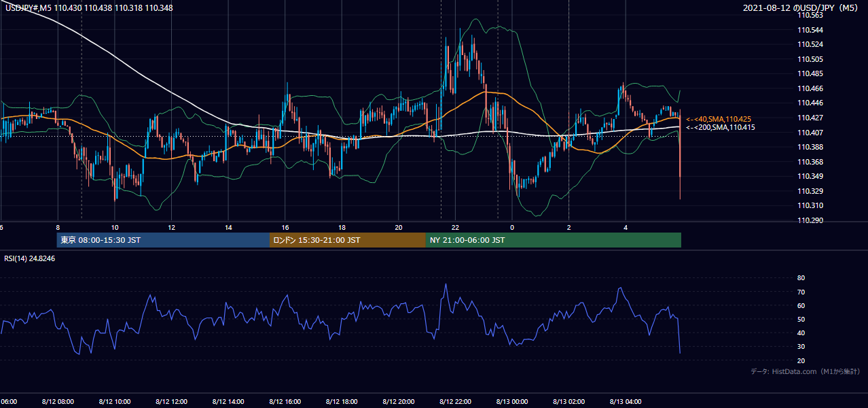
Task: Click the 8/13 02:00 date axis label
Action: click(568, 402)
